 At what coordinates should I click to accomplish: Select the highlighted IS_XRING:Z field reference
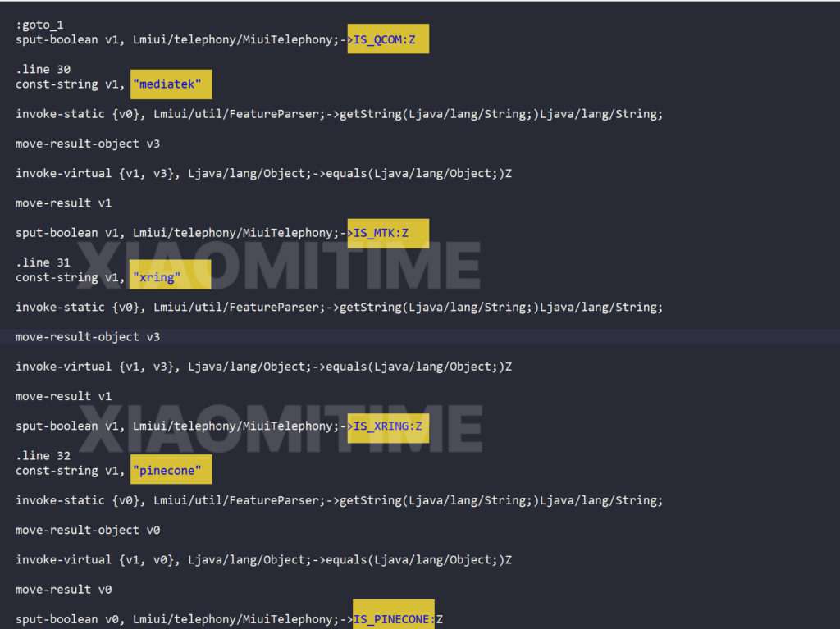[387, 426]
